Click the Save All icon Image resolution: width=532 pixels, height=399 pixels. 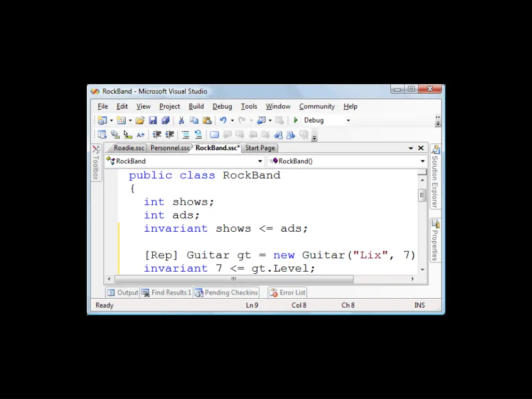coord(166,121)
